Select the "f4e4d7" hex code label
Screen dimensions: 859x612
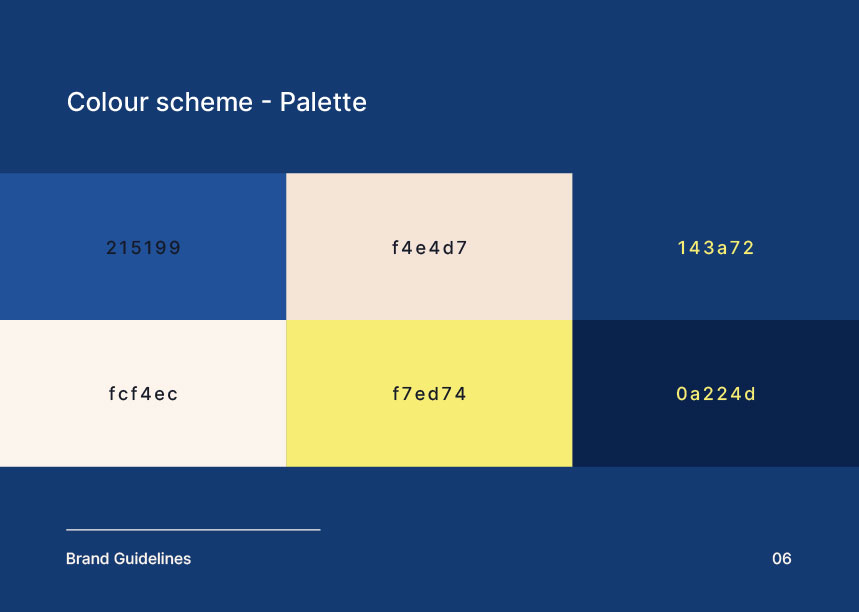pos(429,248)
